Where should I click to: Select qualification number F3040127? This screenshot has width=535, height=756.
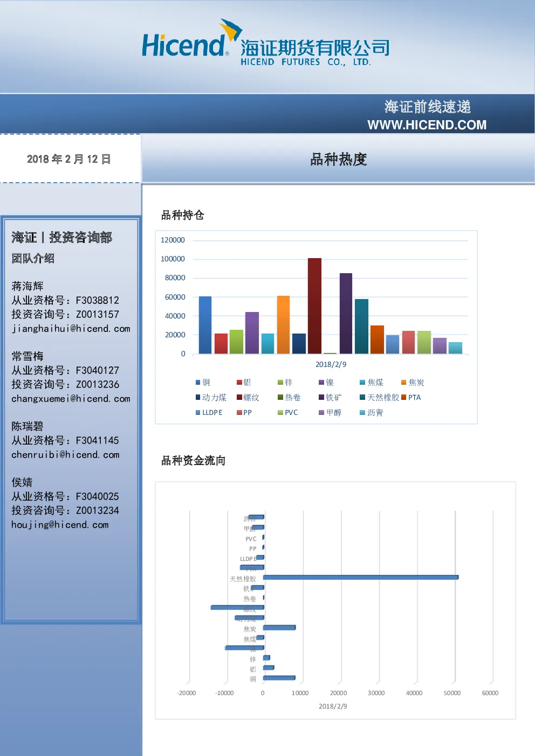(97, 370)
